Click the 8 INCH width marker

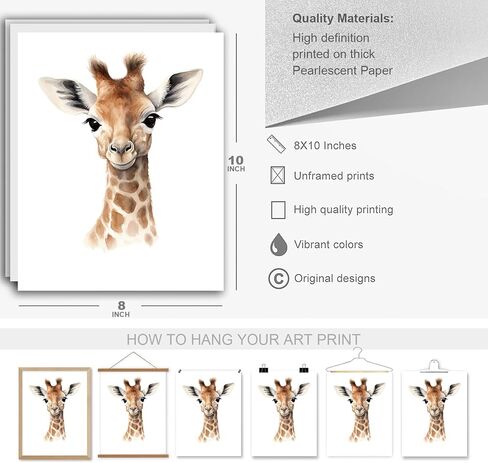121,309
